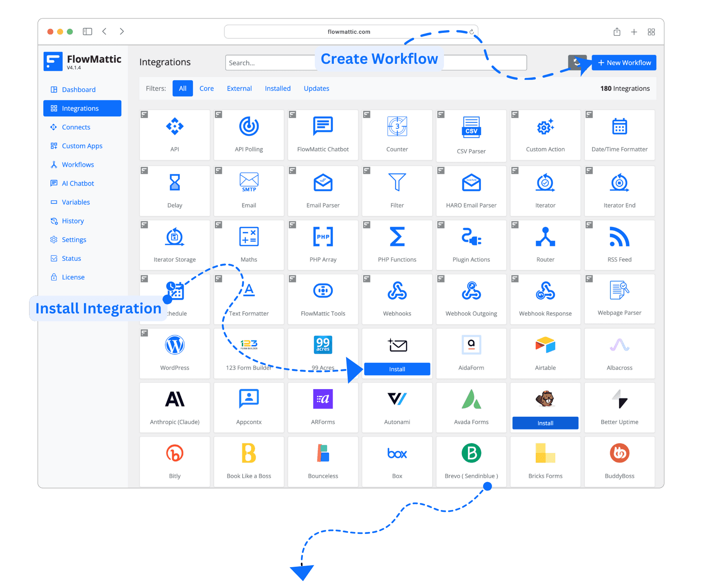Select the Router integration icon
The image size is (702, 588).
545,237
